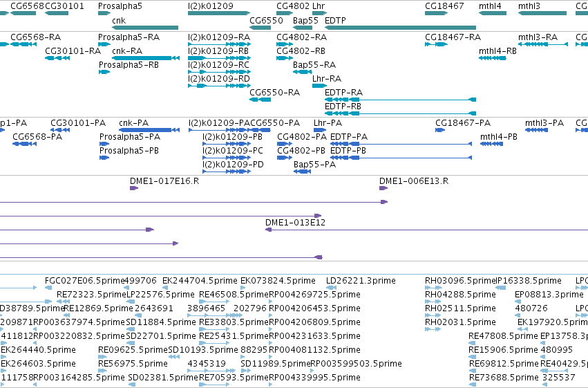Select the mthl4-PB protein glyph
The height and width of the screenshot is (388, 588).
click(492, 144)
